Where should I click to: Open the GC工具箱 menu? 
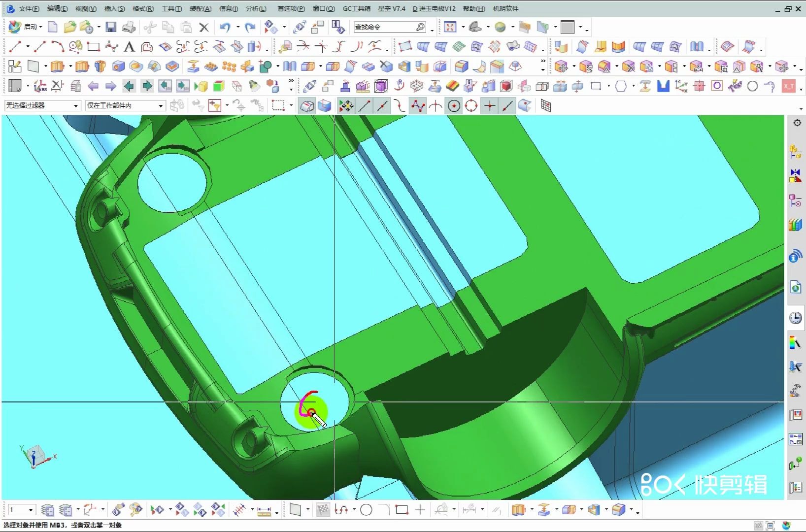click(357, 8)
